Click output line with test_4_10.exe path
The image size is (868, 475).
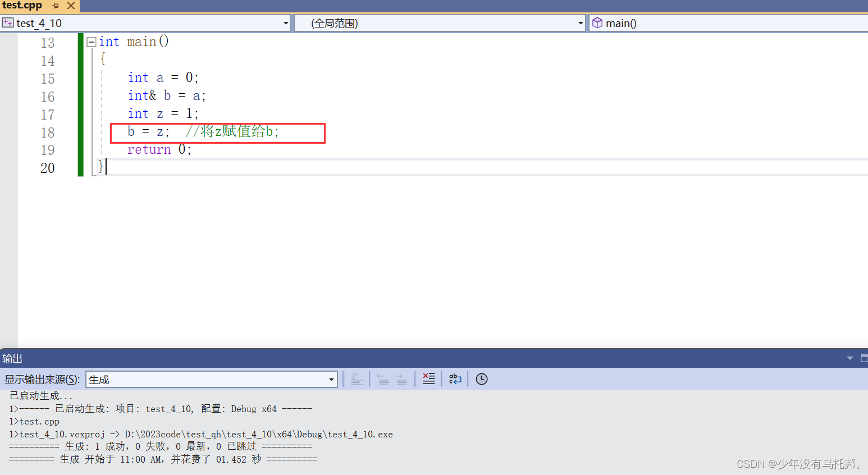point(201,435)
